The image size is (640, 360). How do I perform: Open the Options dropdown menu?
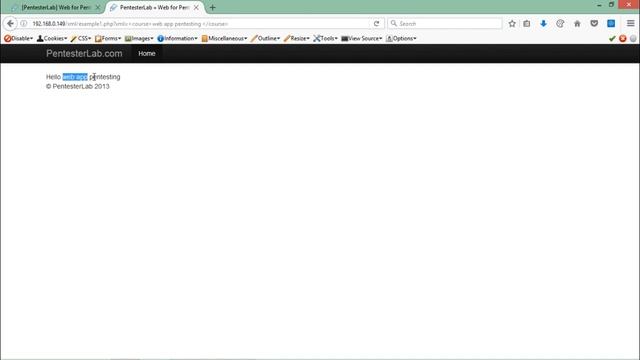tap(401, 38)
